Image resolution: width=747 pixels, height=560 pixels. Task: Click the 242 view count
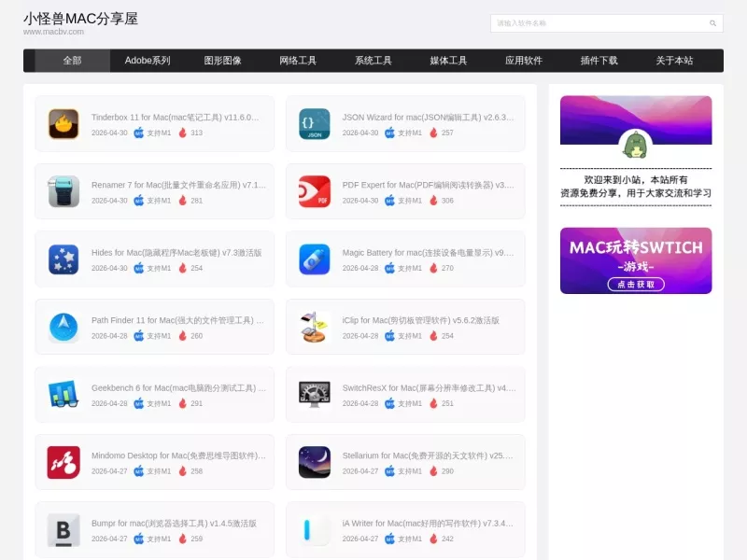(447, 539)
